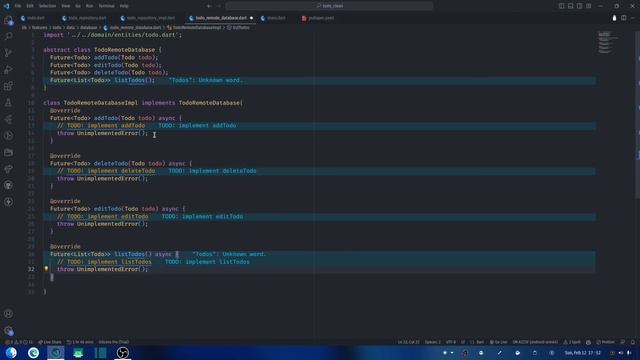Toggle the Panel layout icon
Viewport: 640px width, 360px height.
pyautogui.click(x=571, y=6)
